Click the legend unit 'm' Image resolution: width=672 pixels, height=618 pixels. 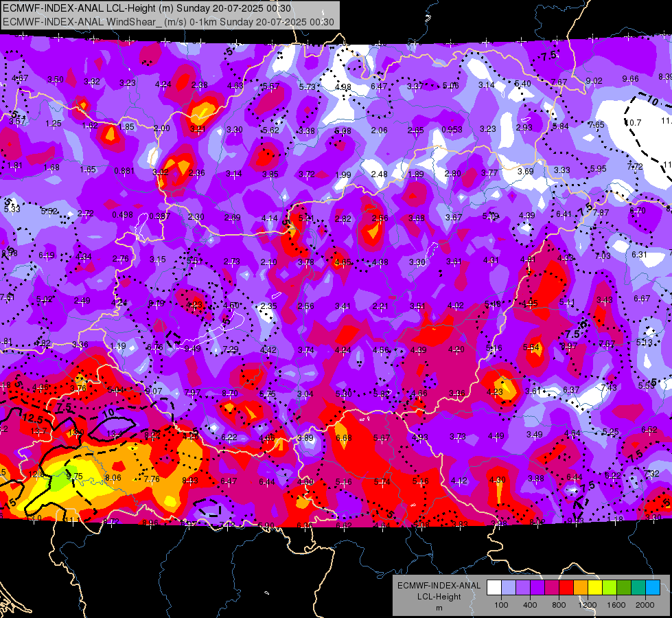click(439, 608)
